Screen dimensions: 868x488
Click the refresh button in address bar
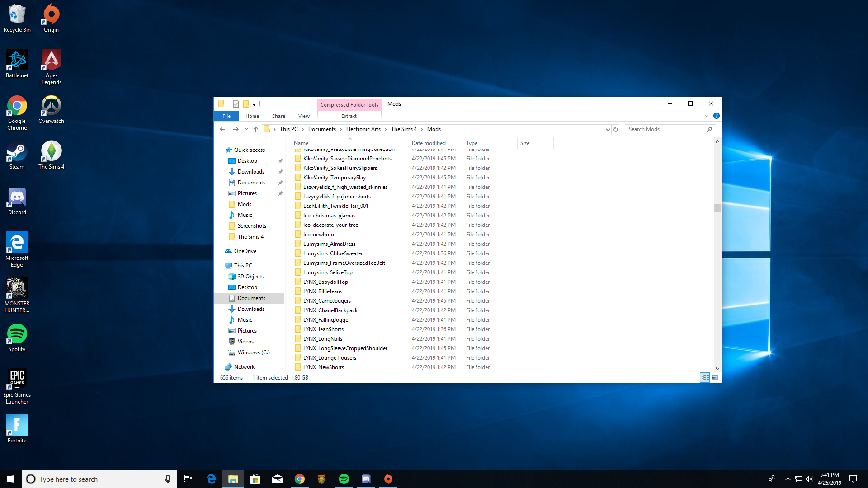(x=615, y=129)
